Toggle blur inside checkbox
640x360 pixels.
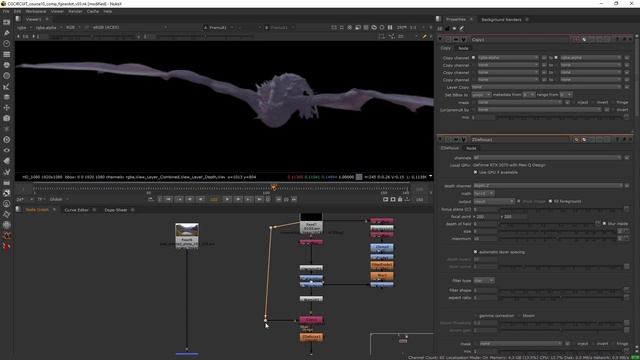(604, 224)
